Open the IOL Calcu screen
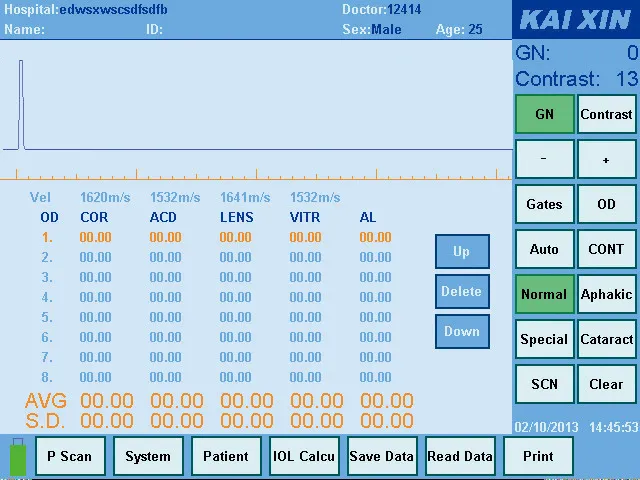The height and width of the screenshot is (480, 640). coord(304,456)
